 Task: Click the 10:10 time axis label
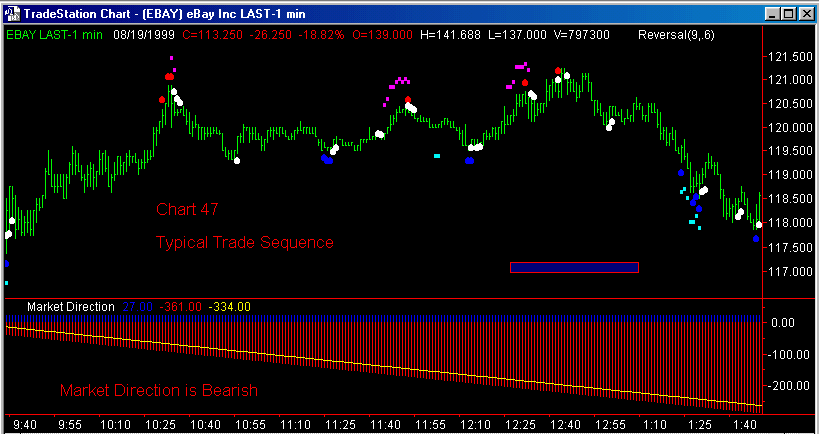pos(114,425)
